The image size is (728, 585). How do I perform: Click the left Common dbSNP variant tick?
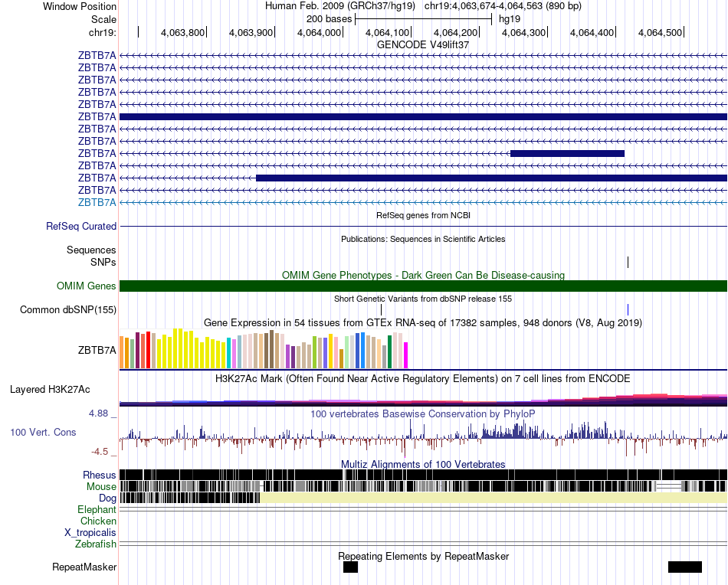[x=381, y=309]
